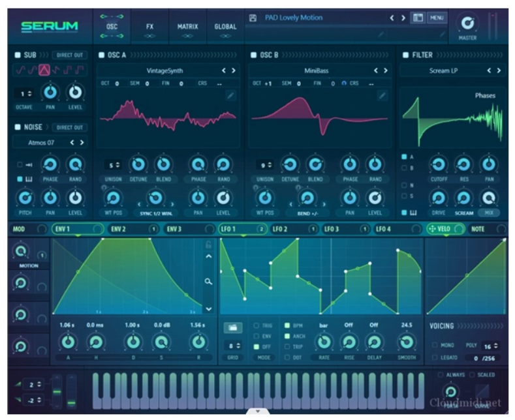This screenshot has width=515, height=420.
Task: Toggle the FILTER enable switch
Action: (405, 55)
